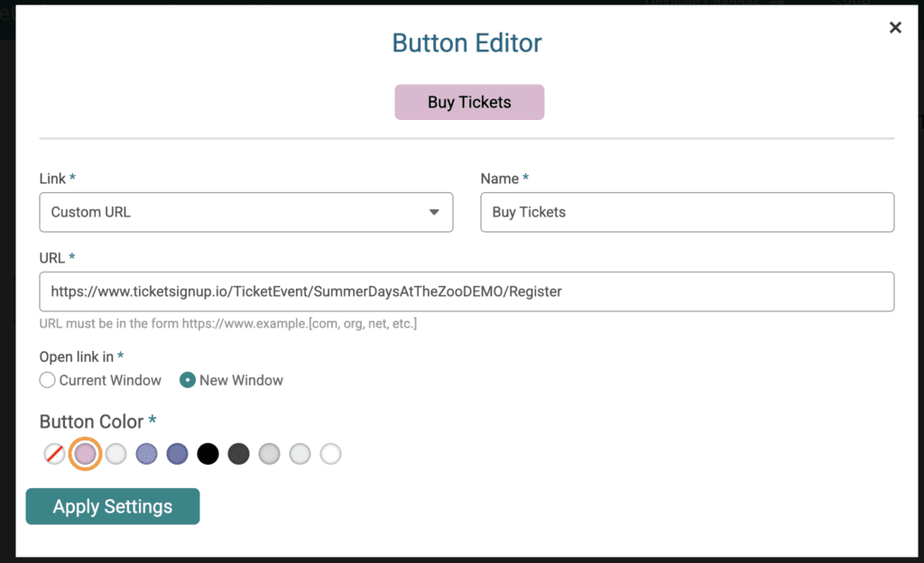Click the New Window label text

pos(241,381)
